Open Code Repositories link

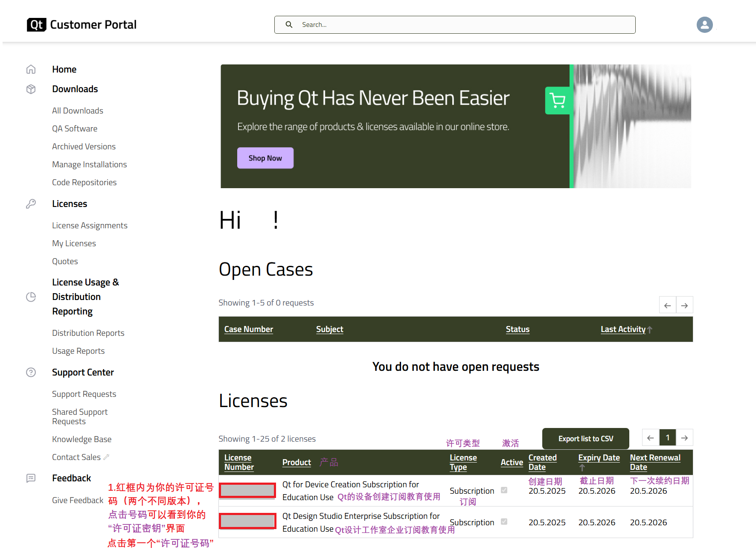(84, 182)
